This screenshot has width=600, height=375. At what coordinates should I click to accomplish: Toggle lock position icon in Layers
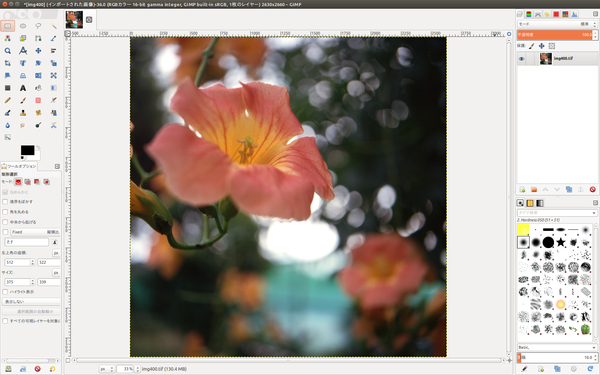pyautogui.click(x=541, y=46)
